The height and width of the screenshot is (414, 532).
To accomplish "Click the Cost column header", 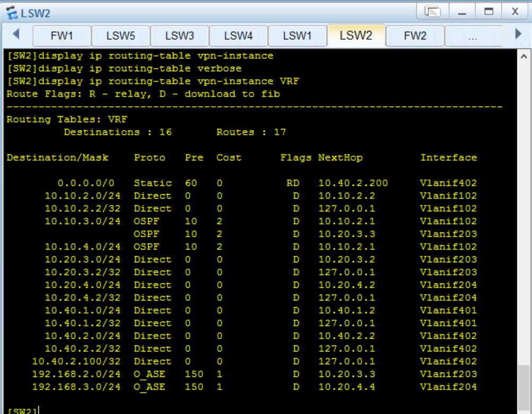I will click(x=229, y=158).
